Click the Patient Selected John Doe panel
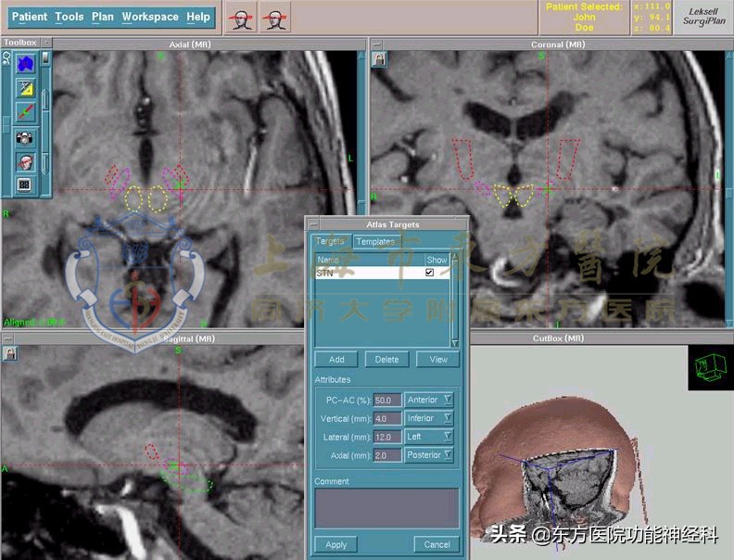Image resolution: width=734 pixels, height=560 pixels. 584,18
